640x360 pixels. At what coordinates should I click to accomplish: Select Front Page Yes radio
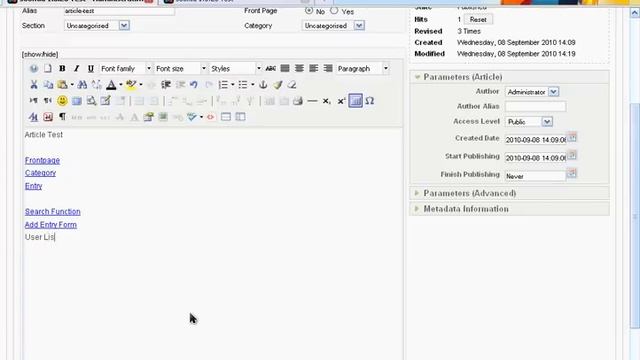[x=334, y=11]
